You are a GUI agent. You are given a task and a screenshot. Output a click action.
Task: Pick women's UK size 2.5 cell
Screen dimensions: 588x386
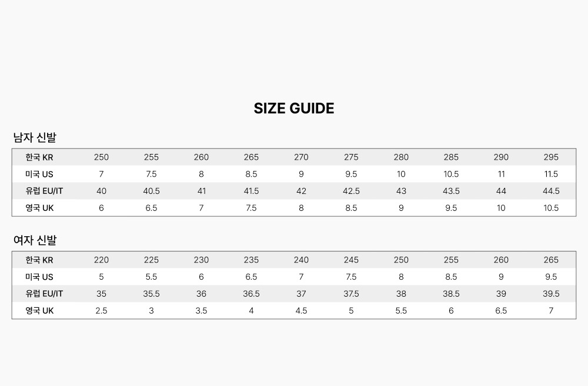click(x=101, y=310)
